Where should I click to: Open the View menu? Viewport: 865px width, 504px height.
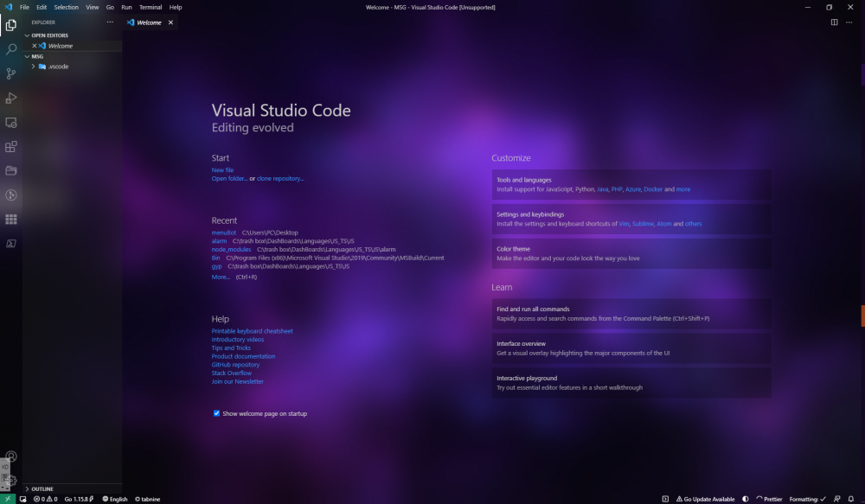coord(93,7)
